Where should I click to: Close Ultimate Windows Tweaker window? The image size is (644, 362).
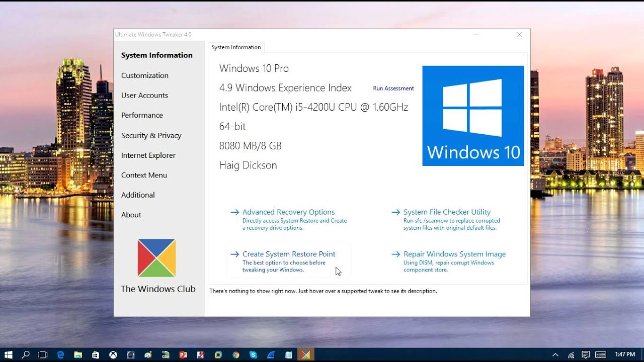[x=519, y=35]
